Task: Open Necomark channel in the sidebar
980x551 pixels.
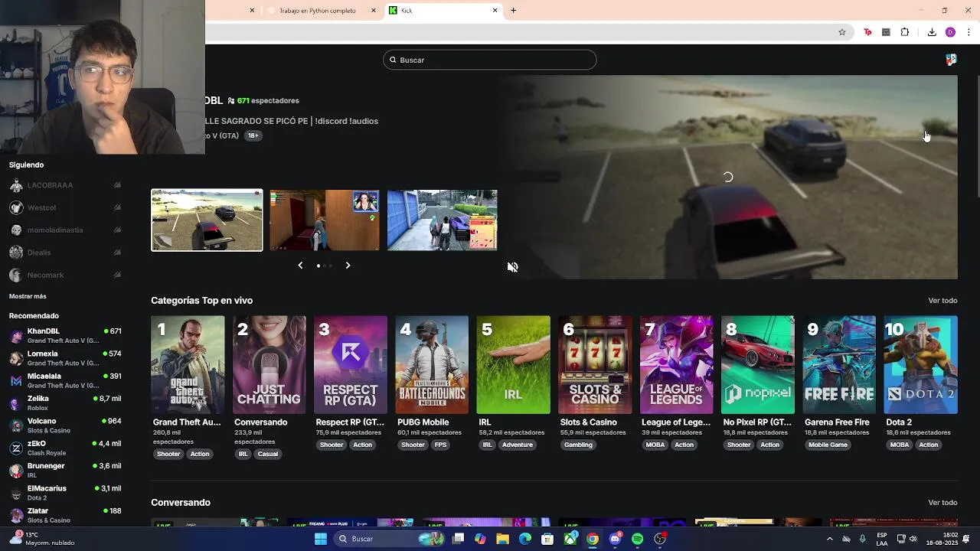Action: pyautogui.click(x=65, y=275)
